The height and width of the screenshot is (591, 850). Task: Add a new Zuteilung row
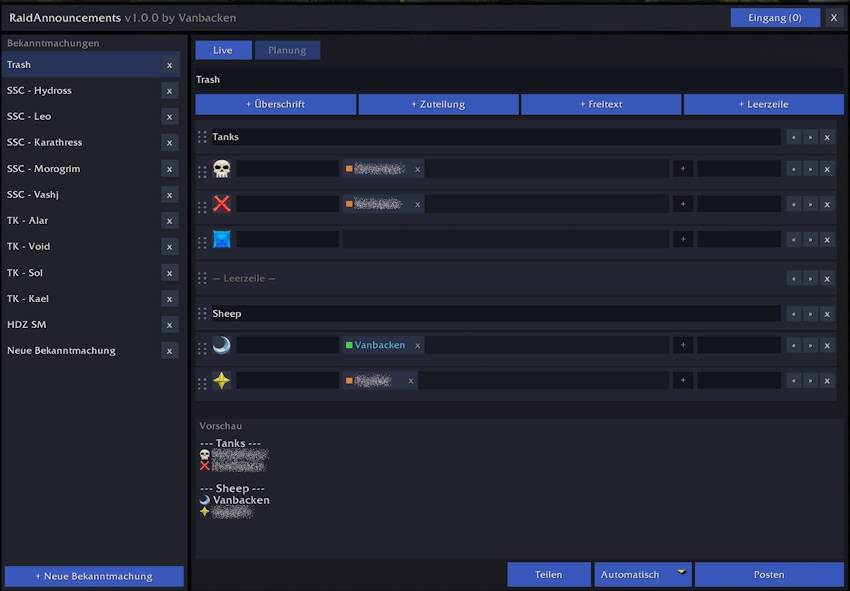click(439, 104)
